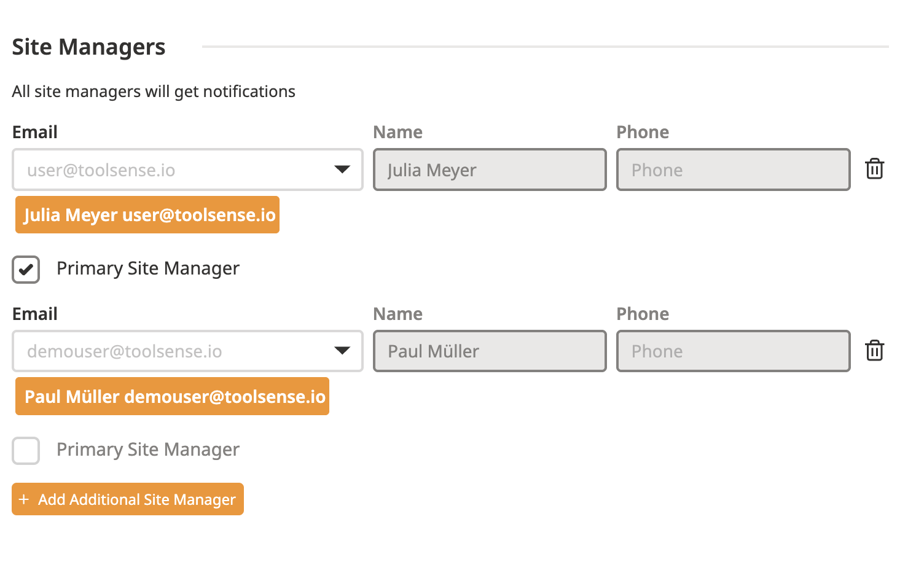The height and width of the screenshot is (581, 924).
Task: Delete the Julia Meyer site manager row
Action: click(x=874, y=169)
